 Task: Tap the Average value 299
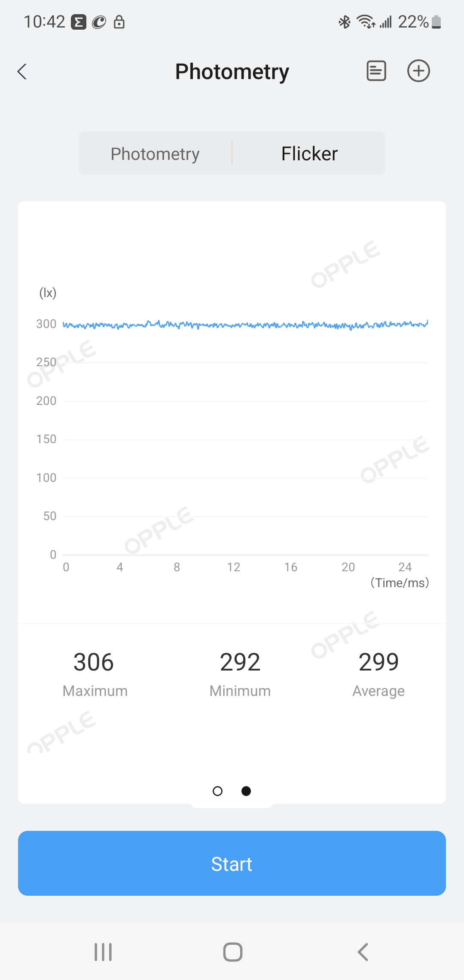point(379,662)
